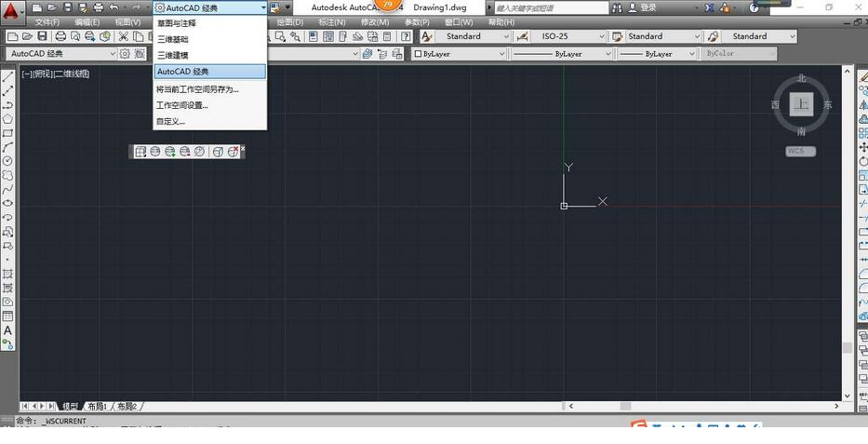This screenshot has width=868, height=444.
Task: Click the workspace settings gear icon
Action: (125, 54)
